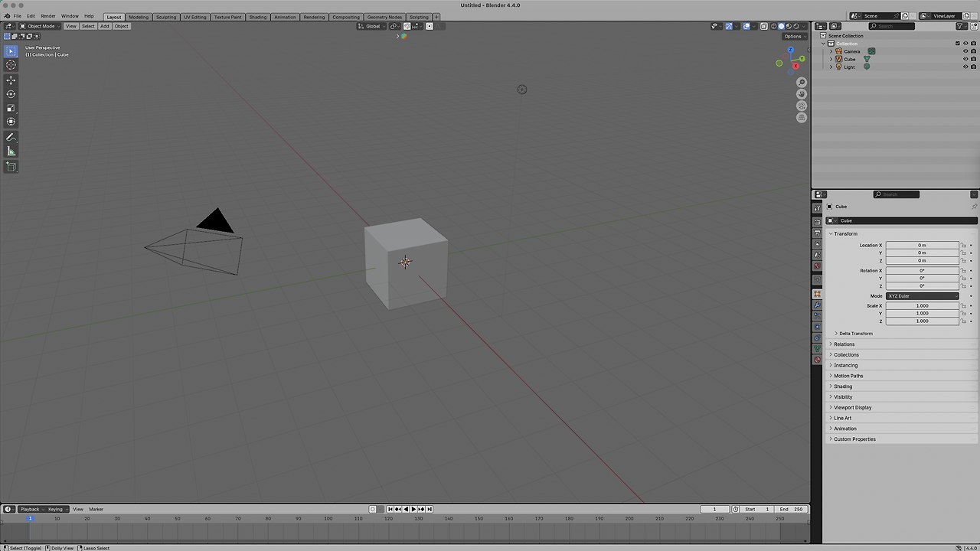Toggle the lock for Location X

pyautogui.click(x=964, y=246)
